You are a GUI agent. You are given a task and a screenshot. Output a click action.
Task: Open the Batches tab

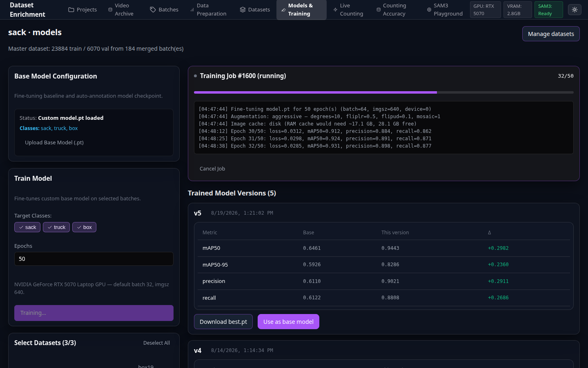coord(164,10)
